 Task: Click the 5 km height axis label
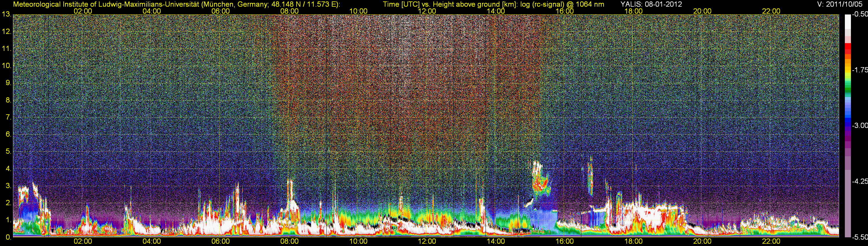[x=8, y=152]
